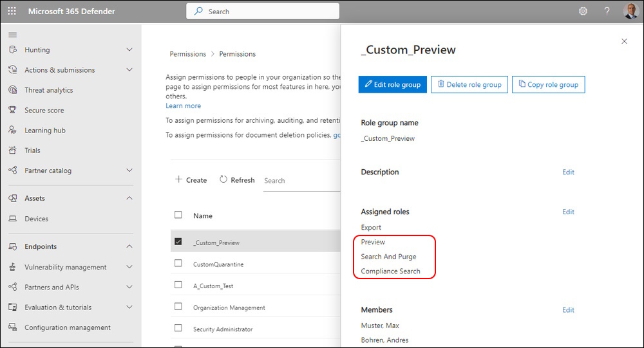Toggle the select-all checkbox beside Name
This screenshot has width=644, height=348.
pos(178,215)
